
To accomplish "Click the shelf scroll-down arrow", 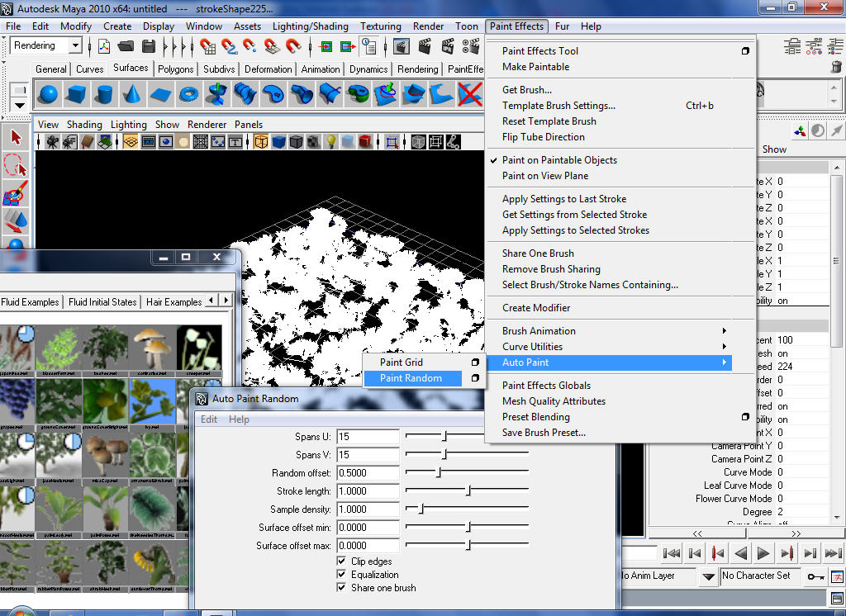I will (x=834, y=102).
